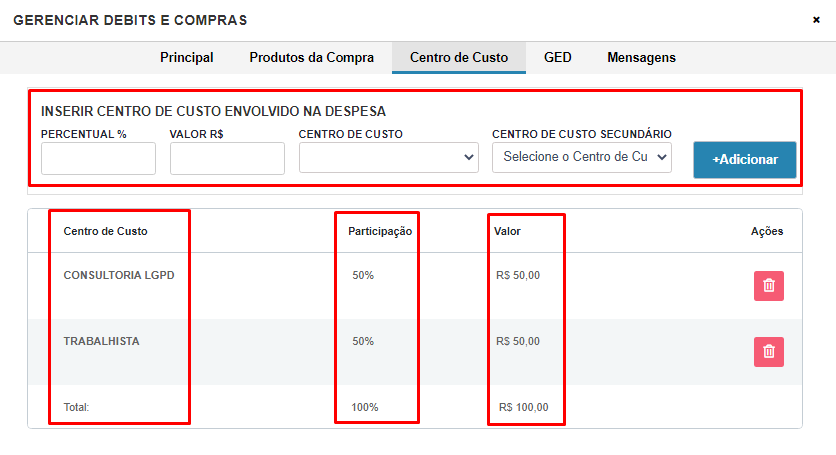The height and width of the screenshot is (455, 836).
Task: Select the CONSULTORIA LGPD row name
Action: click(118, 275)
